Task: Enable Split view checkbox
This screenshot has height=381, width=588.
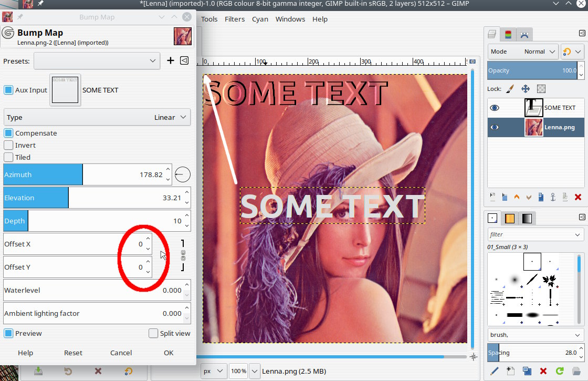Action: click(153, 333)
